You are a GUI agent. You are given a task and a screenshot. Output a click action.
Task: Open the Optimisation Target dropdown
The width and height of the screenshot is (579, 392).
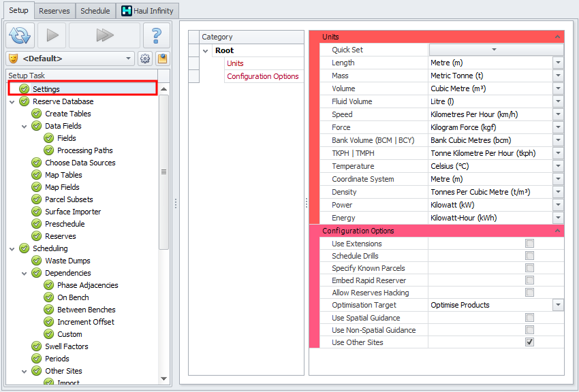pos(558,305)
